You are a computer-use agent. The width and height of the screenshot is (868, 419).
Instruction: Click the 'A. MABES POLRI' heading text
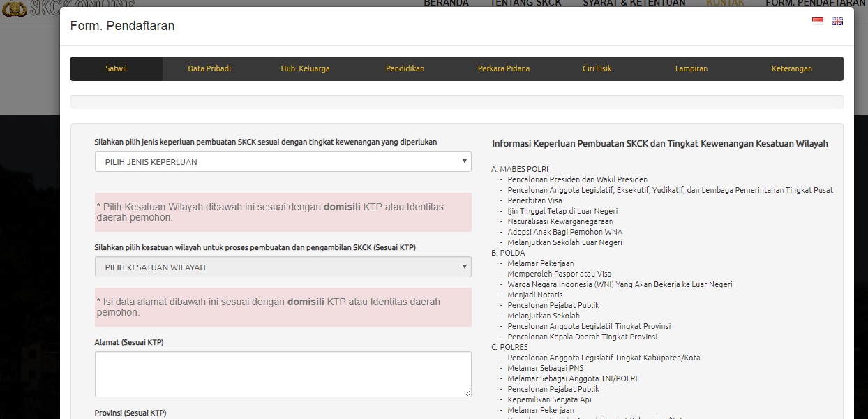click(x=520, y=169)
